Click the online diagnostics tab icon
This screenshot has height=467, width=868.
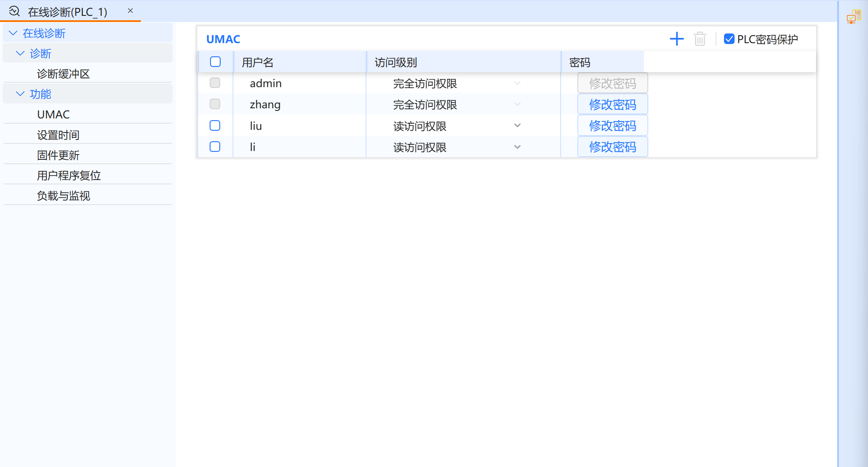[x=15, y=11]
